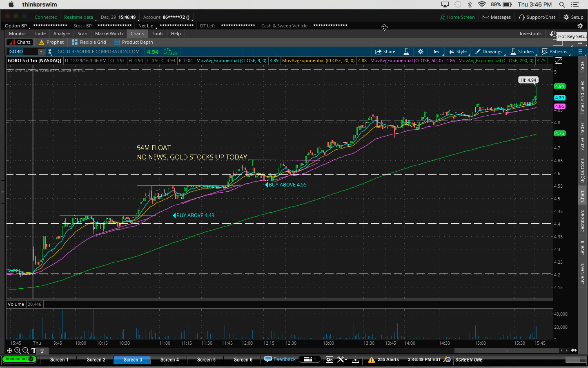Click the flask icon next to Share
This screenshot has width=588, height=368.
coord(406,52)
